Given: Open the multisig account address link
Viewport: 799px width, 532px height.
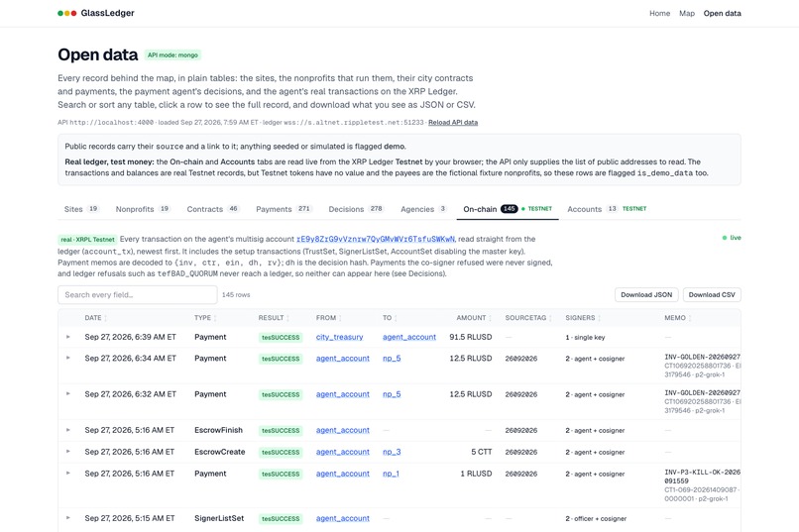Looking at the screenshot, I should (x=376, y=239).
